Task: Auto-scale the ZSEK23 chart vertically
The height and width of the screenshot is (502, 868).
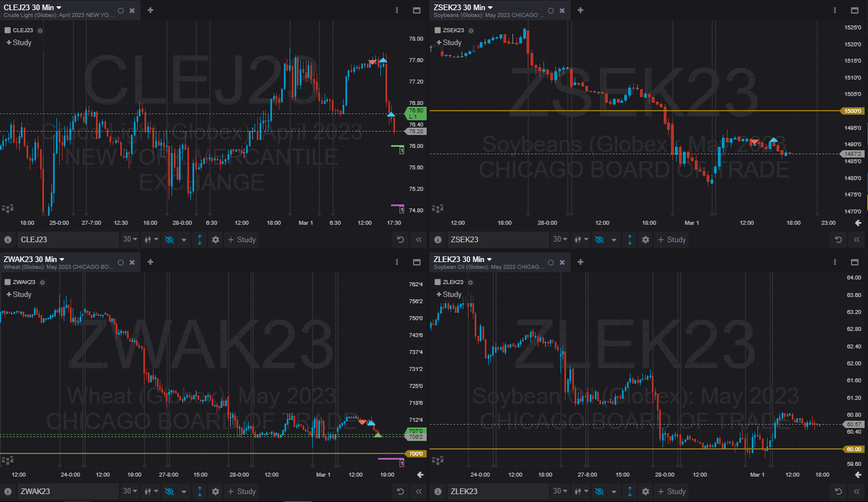Action: (630, 239)
